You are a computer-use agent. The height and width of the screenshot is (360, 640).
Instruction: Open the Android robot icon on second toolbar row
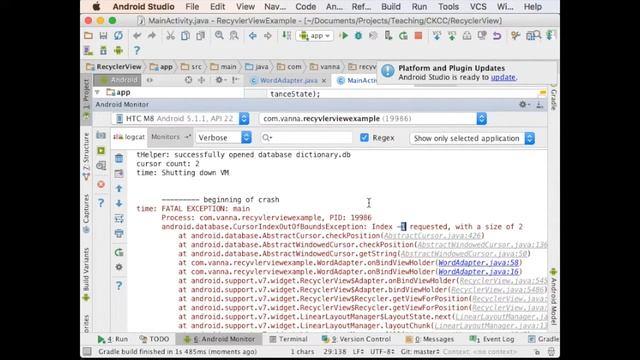(118, 51)
